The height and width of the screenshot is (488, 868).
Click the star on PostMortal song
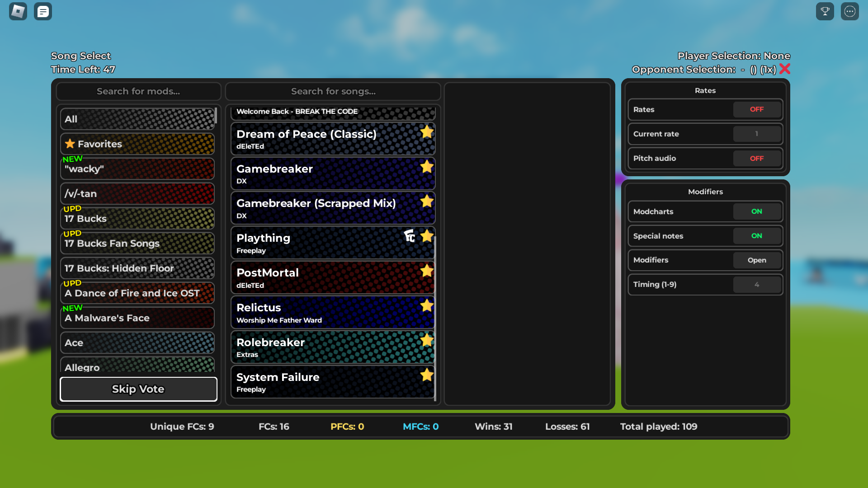click(426, 271)
